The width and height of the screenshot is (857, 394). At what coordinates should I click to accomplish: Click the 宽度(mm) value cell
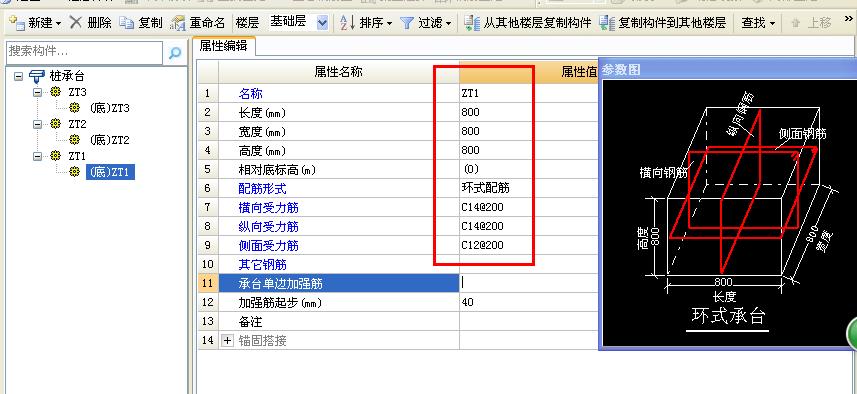pos(529,131)
